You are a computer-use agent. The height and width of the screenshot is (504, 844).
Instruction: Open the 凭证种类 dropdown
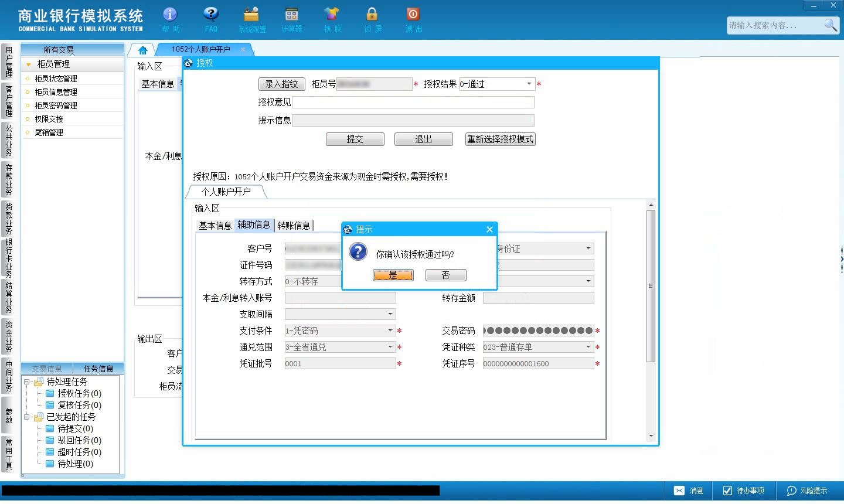click(x=588, y=347)
